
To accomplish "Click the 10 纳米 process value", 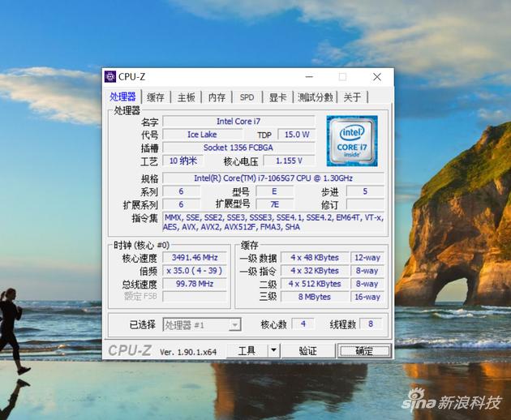I will tap(182, 161).
